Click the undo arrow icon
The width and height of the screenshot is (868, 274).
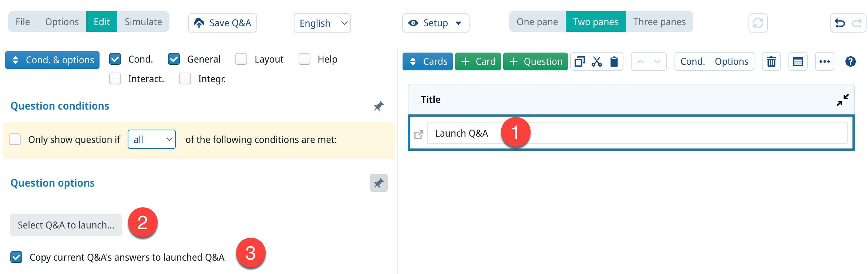(x=840, y=23)
